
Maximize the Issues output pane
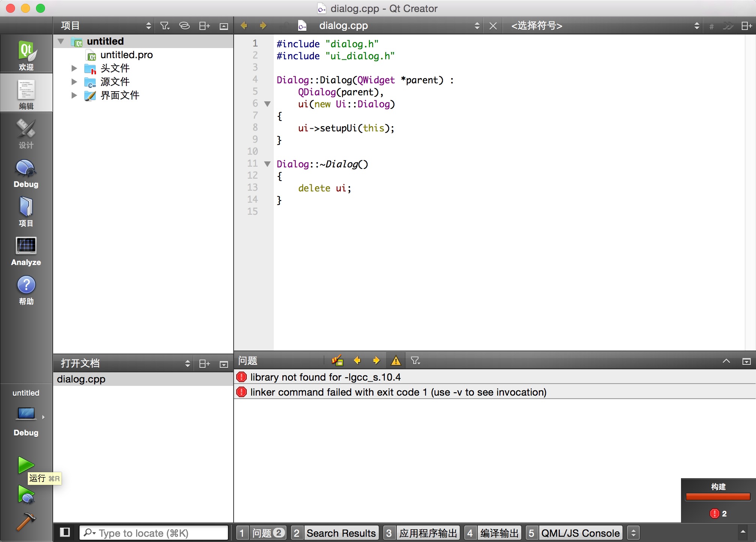click(x=726, y=361)
